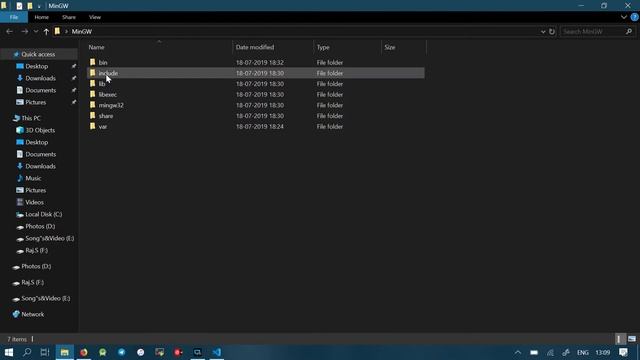
Task: Click the ENG language indicator
Action: click(x=583, y=352)
